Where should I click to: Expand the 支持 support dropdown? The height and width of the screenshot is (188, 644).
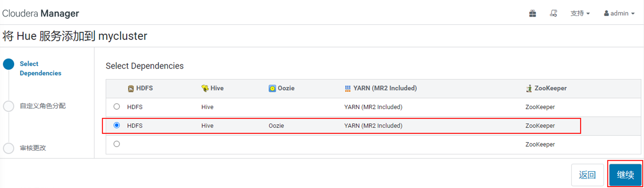(x=580, y=13)
